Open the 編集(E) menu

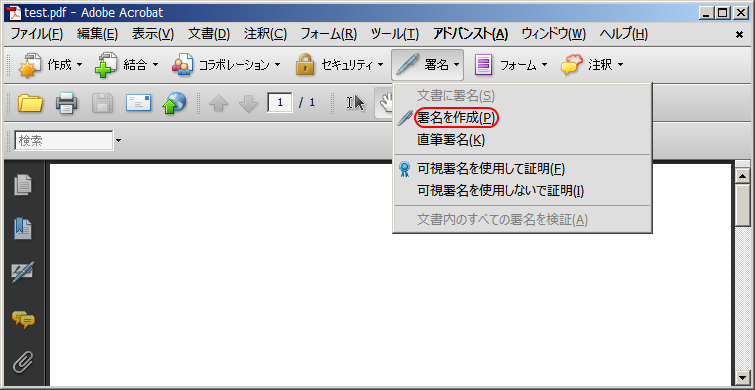[x=98, y=34]
